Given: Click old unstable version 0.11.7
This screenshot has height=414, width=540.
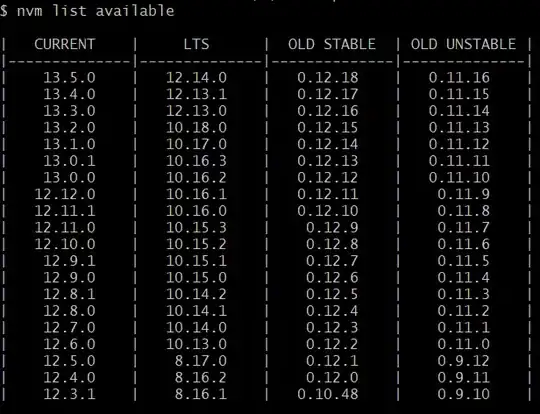Looking at the screenshot, I should (x=464, y=227).
